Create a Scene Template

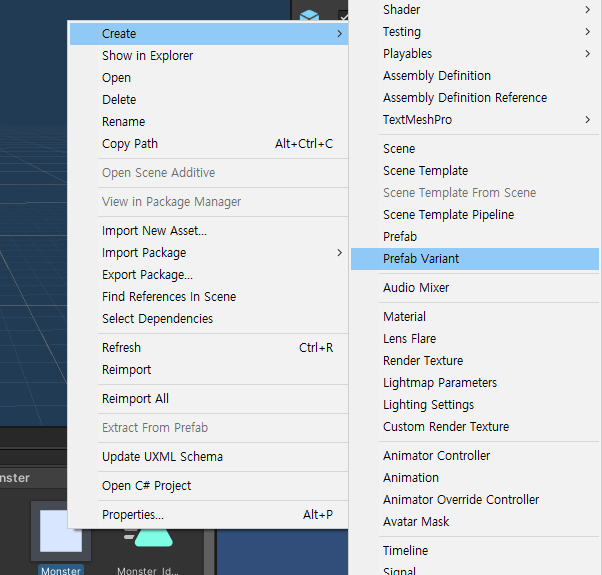[475, 171]
